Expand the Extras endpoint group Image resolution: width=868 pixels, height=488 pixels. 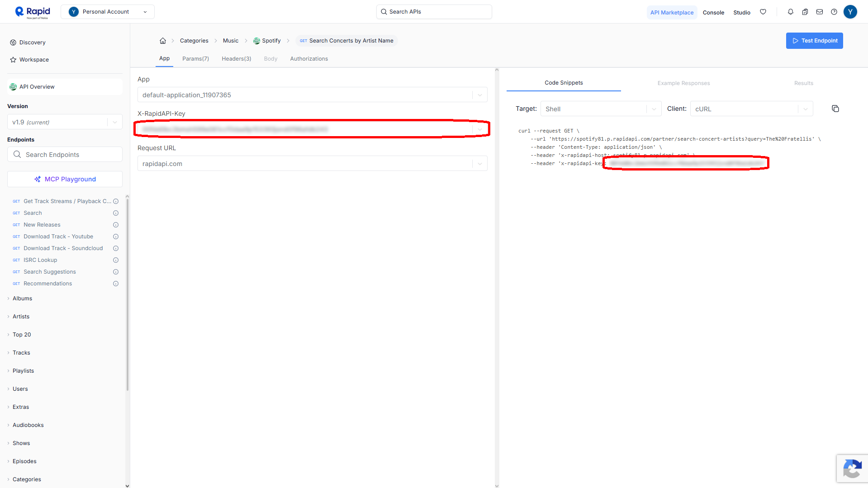[21, 407]
